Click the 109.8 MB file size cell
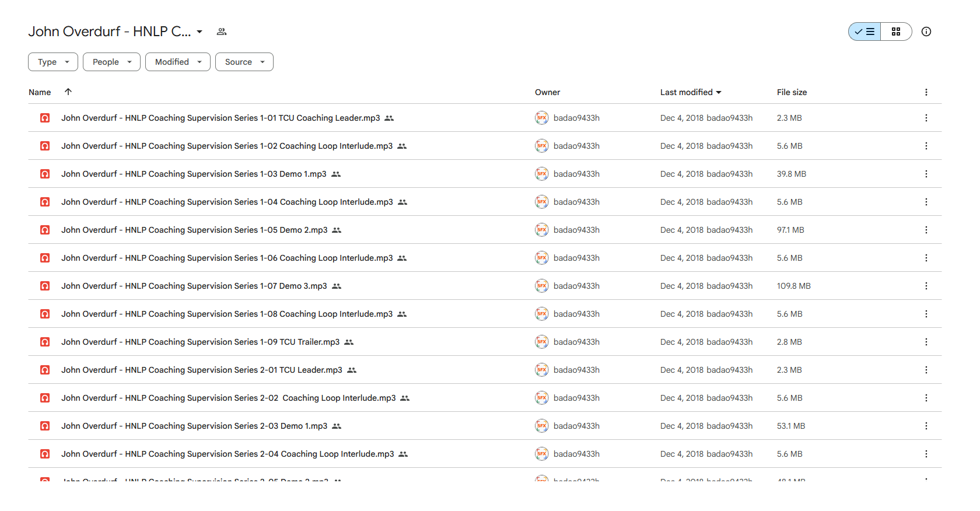The image size is (980, 511). (794, 286)
